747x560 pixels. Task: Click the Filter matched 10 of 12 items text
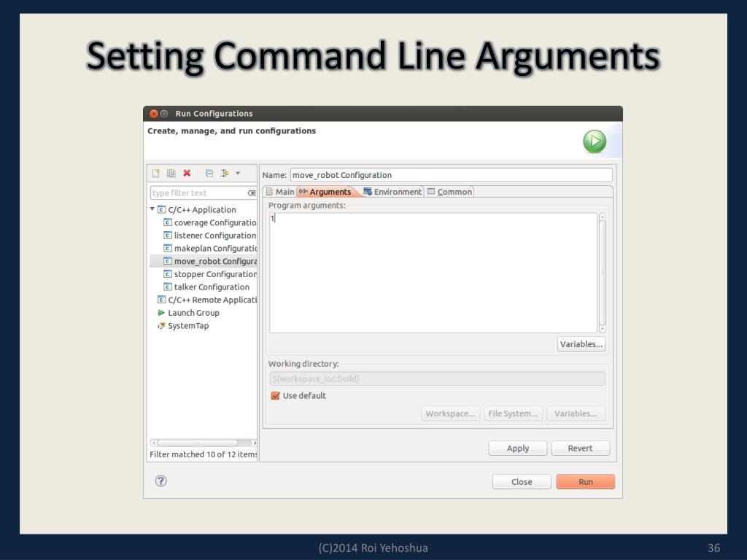(x=204, y=454)
